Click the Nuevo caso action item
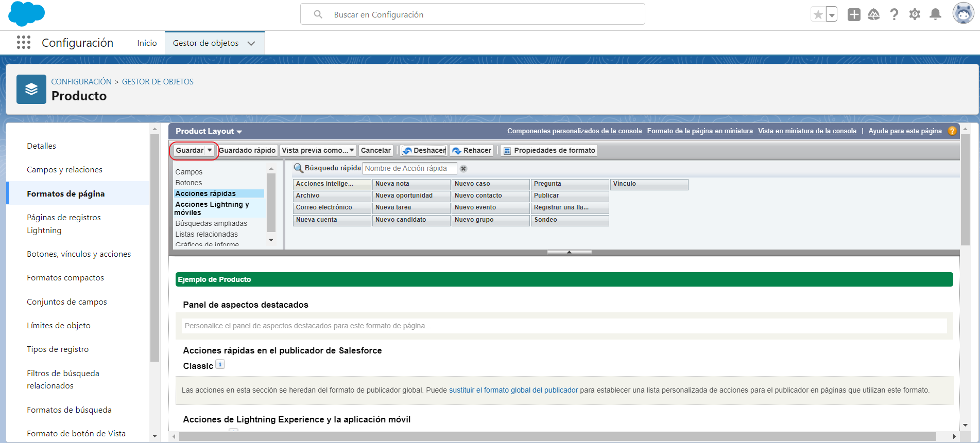 pyautogui.click(x=490, y=184)
